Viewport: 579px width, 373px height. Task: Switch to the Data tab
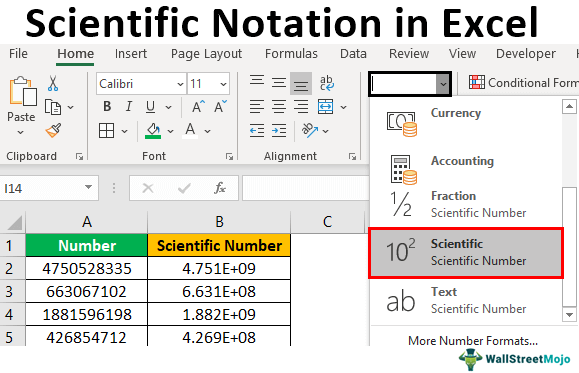pos(353,54)
